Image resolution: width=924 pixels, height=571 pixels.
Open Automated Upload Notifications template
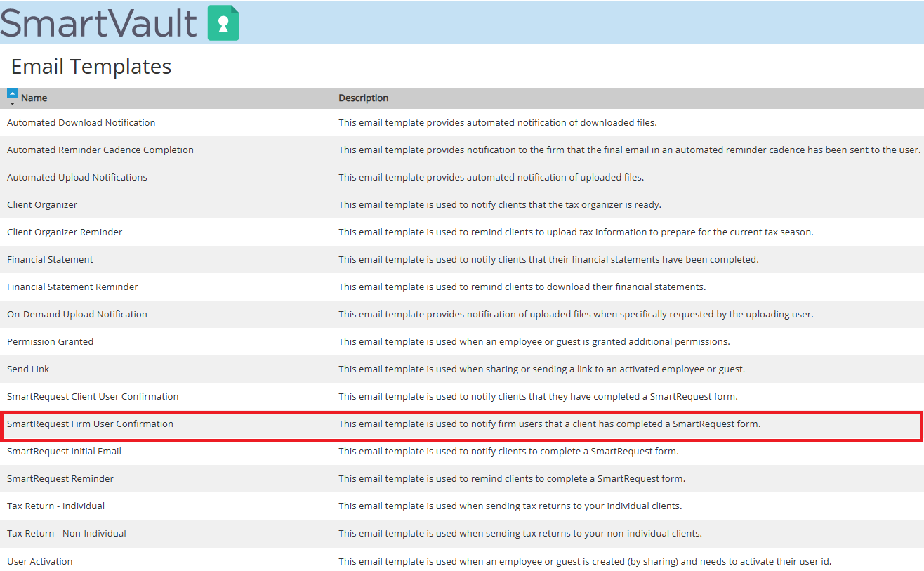77,177
